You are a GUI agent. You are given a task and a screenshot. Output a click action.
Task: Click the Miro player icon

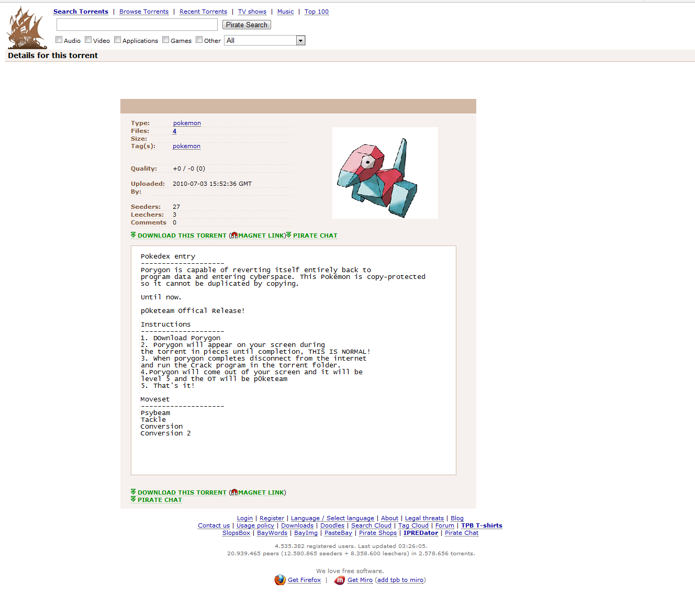point(340,580)
